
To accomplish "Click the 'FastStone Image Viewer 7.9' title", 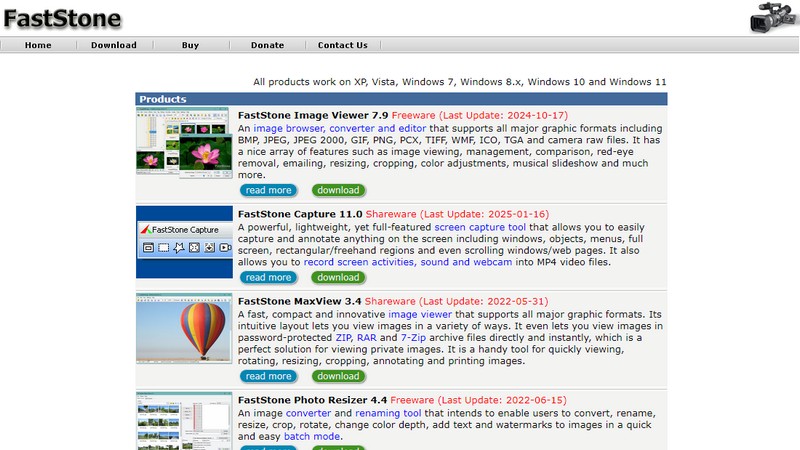I will pos(313,115).
